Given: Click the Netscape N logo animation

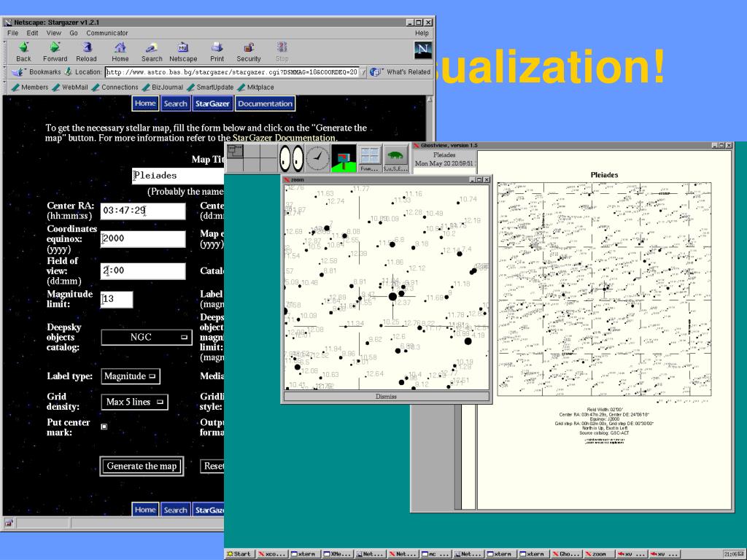Looking at the screenshot, I should click(422, 50).
